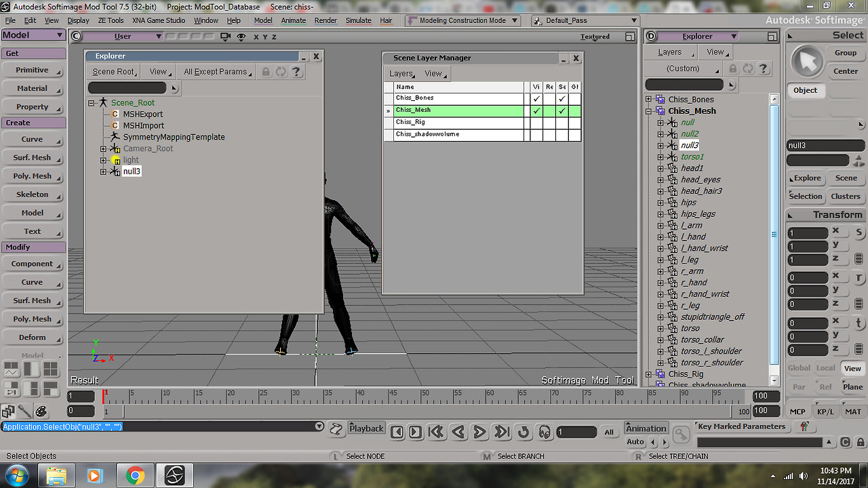This screenshot has width=868, height=488.
Task: Open the Playback menu button
Action: (x=367, y=428)
